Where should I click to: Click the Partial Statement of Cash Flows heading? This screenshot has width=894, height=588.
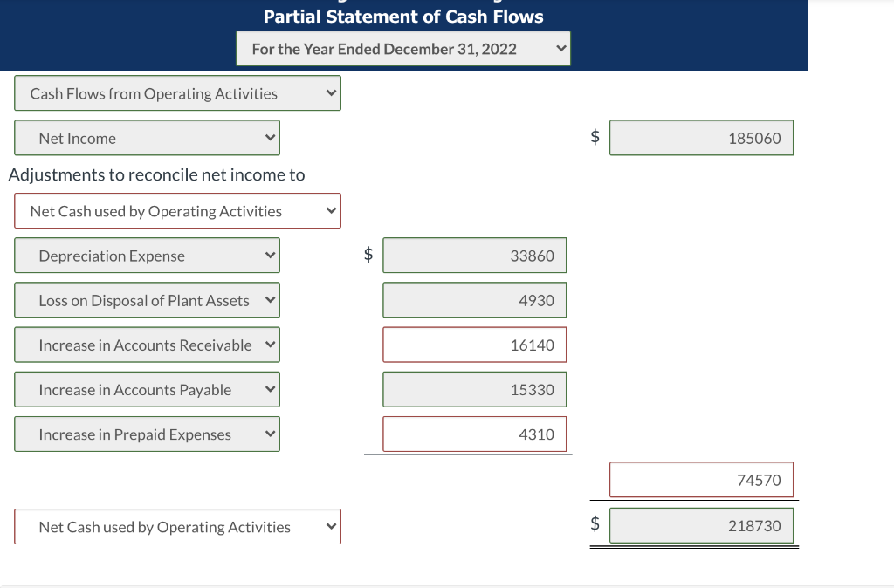pos(403,17)
